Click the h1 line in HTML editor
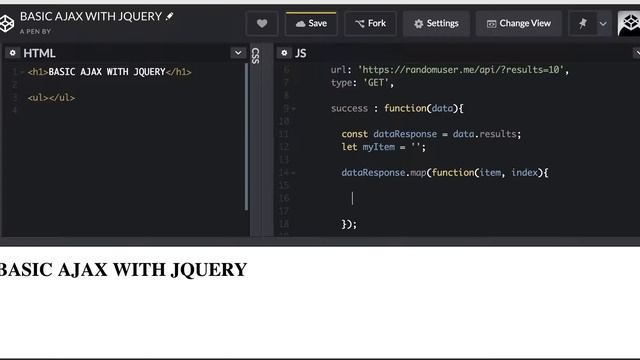 [x=109, y=72]
